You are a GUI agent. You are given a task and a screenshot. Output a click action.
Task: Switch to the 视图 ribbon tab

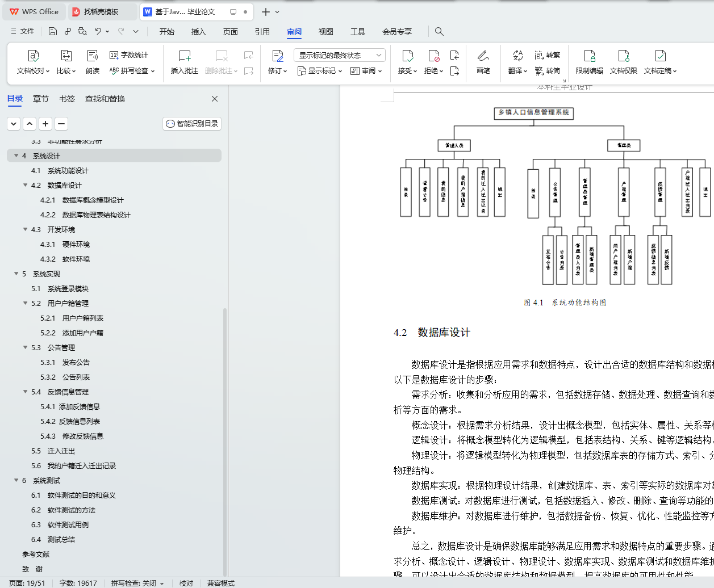pos(326,32)
